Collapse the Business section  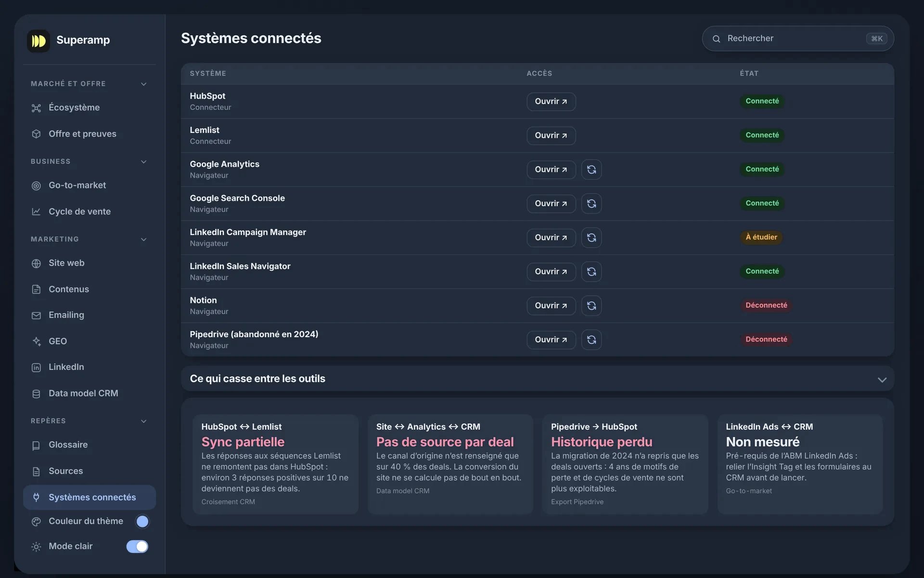[143, 162]
